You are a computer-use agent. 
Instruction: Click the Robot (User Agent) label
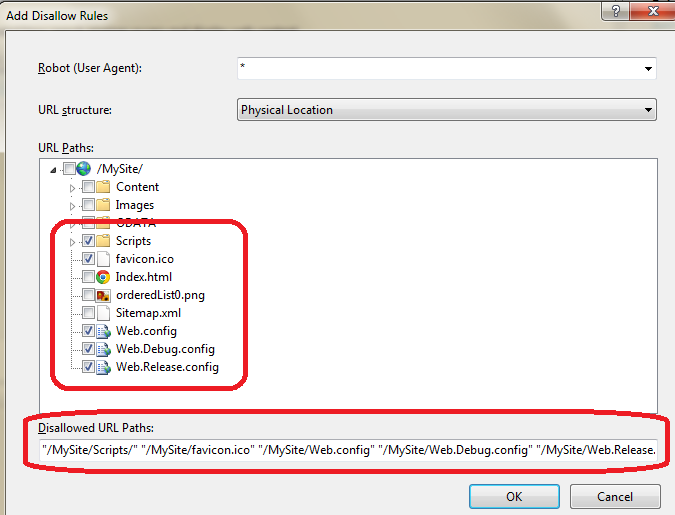point(90,68)
